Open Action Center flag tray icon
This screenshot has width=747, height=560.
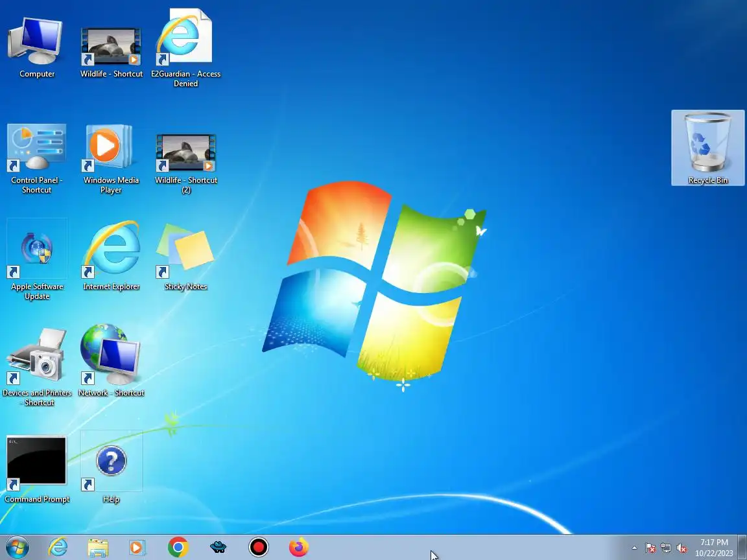[650, 548]
